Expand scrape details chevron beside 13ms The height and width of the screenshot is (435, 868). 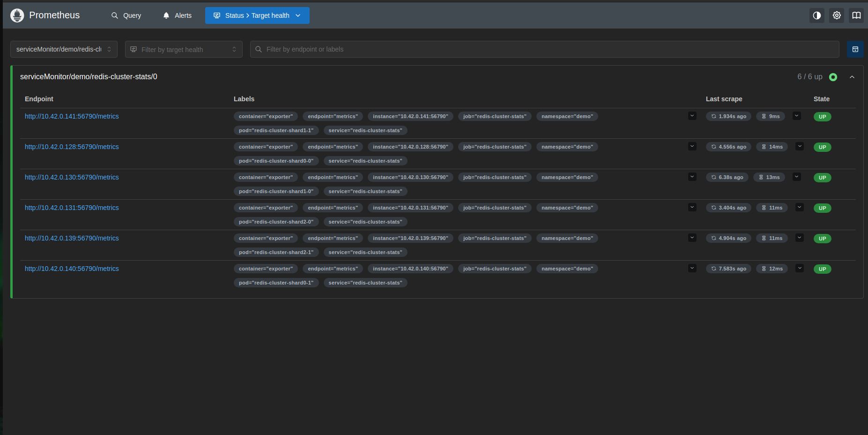797,177
